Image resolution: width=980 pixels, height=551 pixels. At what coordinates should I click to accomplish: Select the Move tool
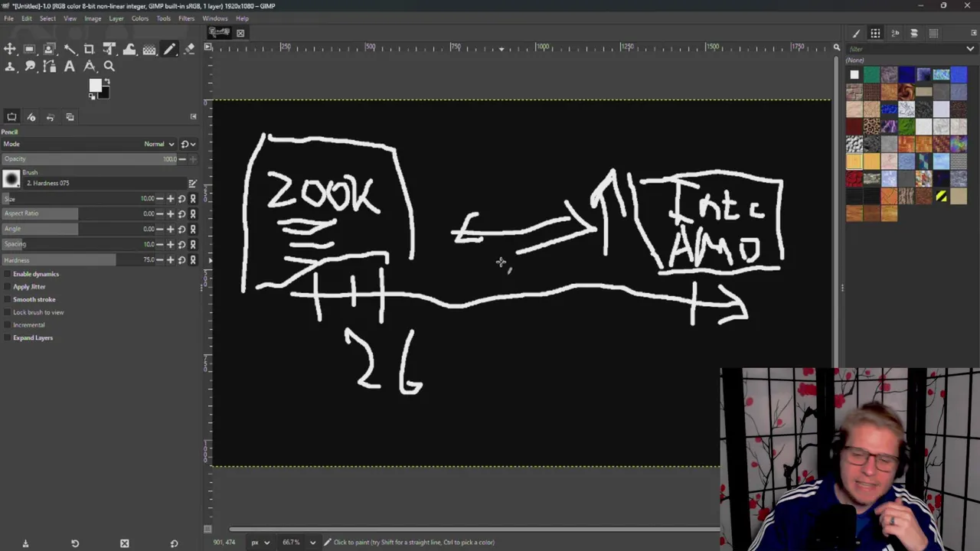point(10,49)
